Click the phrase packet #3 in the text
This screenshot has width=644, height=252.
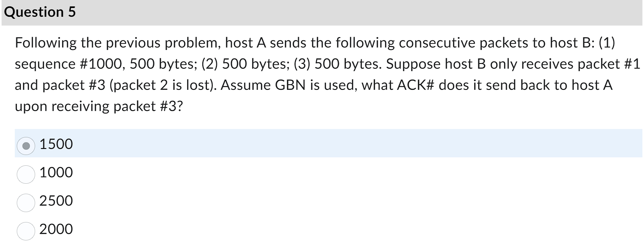pos(157,106)
